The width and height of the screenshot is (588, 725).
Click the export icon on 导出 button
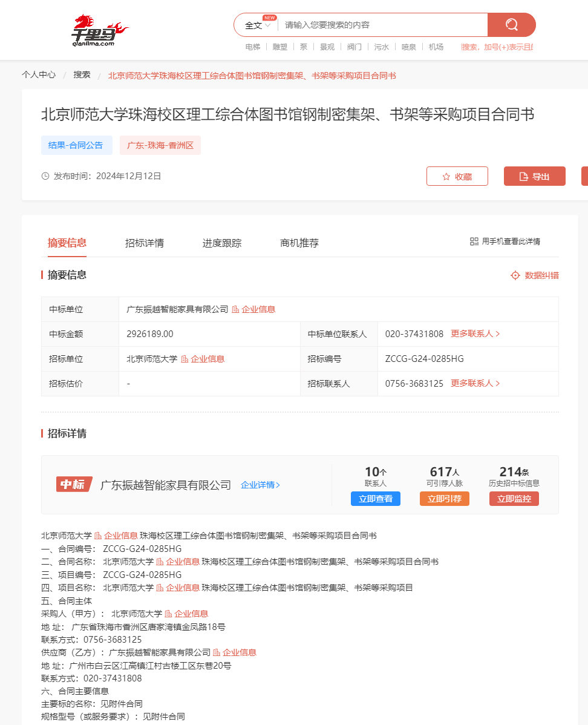pos(523,177)
